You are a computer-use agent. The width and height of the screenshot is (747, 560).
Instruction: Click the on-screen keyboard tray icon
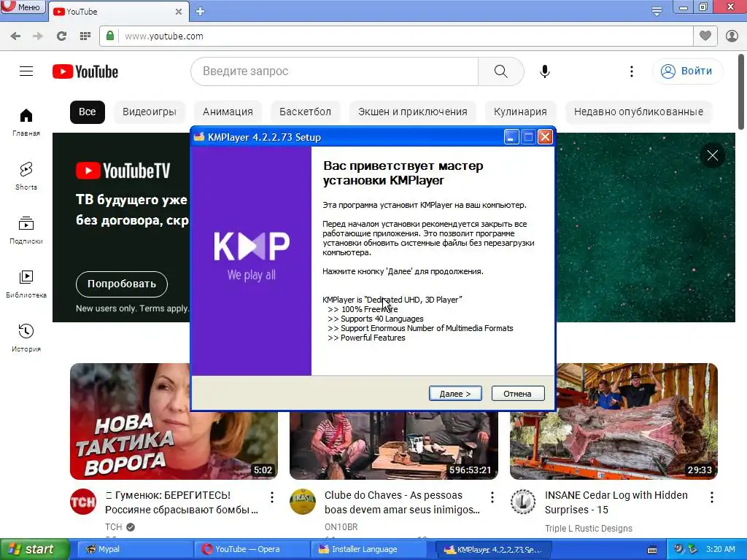[x=652, y=550]
